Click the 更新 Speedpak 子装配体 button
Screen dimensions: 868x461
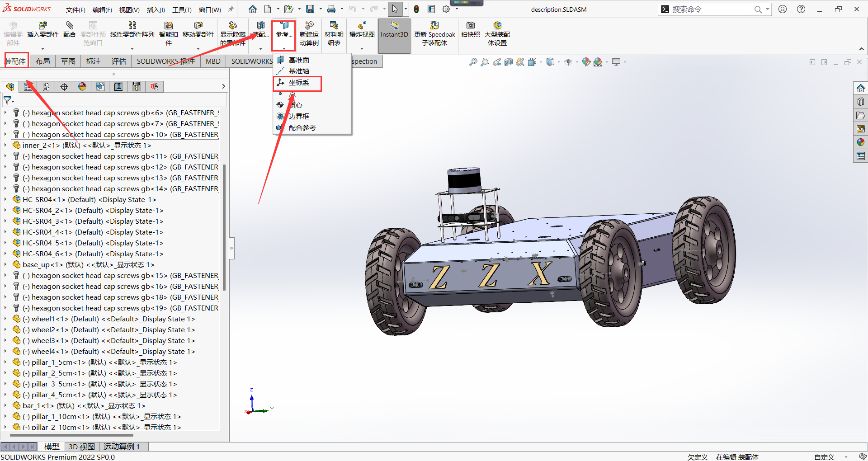tap(434, 34)
